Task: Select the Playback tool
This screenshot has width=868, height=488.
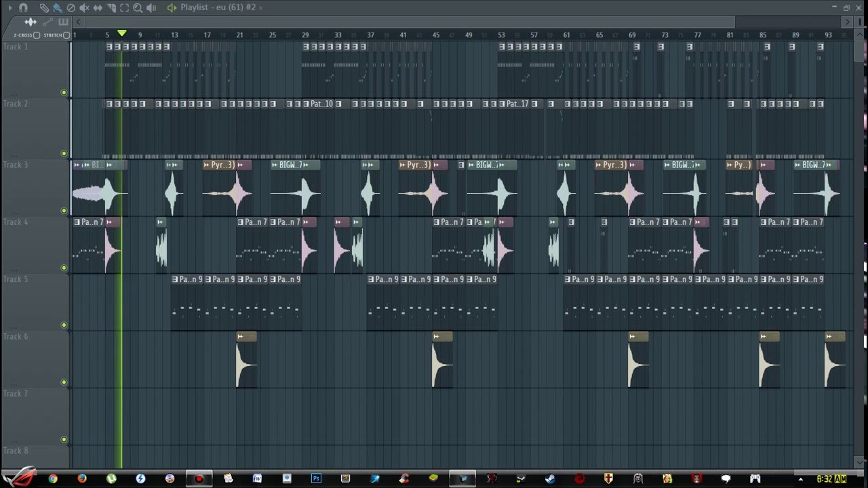Action: click(151, 7)
